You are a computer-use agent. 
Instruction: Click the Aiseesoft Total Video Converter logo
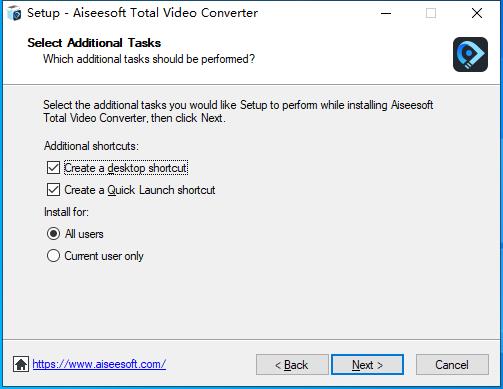[x=470, y=54]
